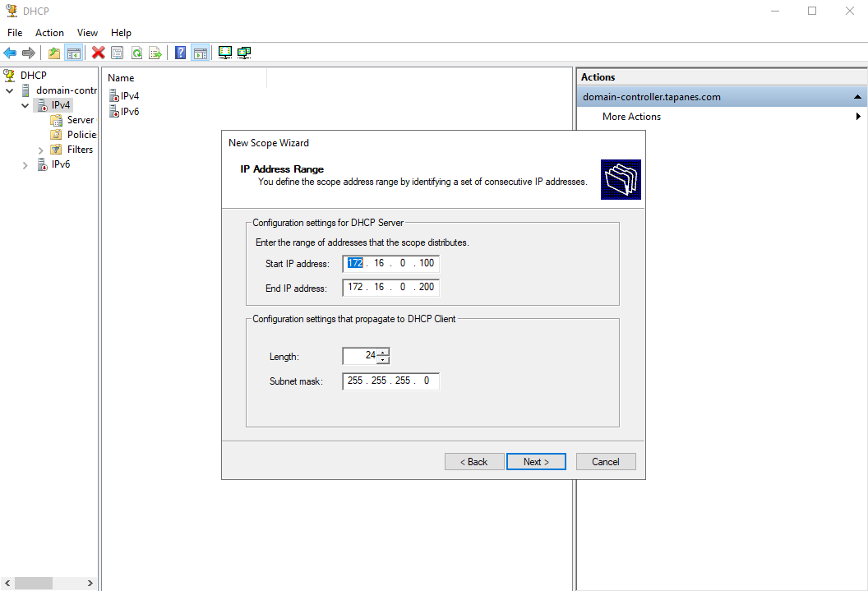
Task: Click the red X Delete toolbar icon
Action: coord(99,53)
